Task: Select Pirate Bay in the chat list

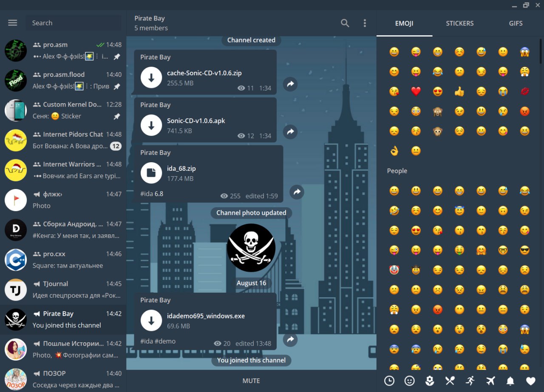Action: (x=63, y=319)
